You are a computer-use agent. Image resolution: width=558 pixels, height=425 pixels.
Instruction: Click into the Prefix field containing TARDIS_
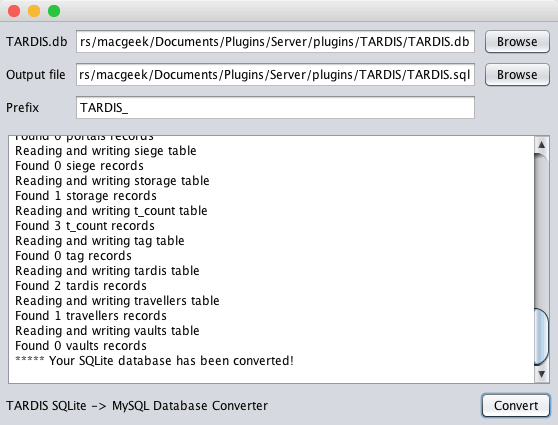click(275, 107)
